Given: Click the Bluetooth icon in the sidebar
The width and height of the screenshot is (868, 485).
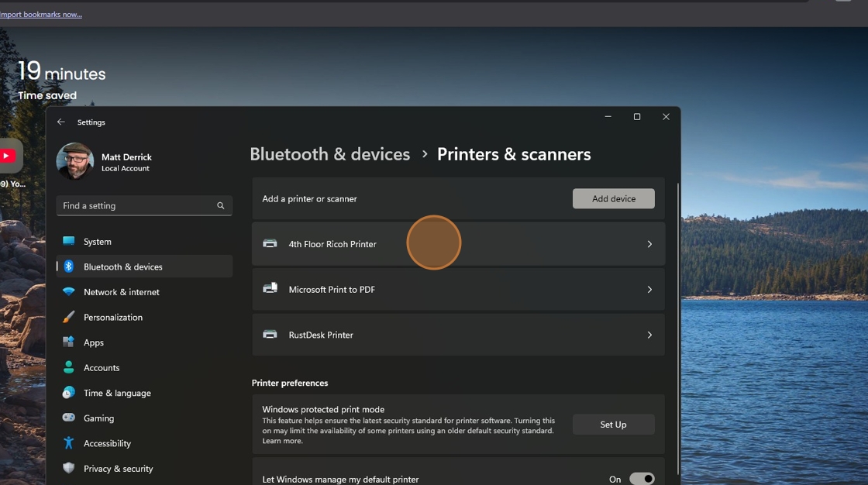Looking at the screenshot, I should [x=69, y=267].
